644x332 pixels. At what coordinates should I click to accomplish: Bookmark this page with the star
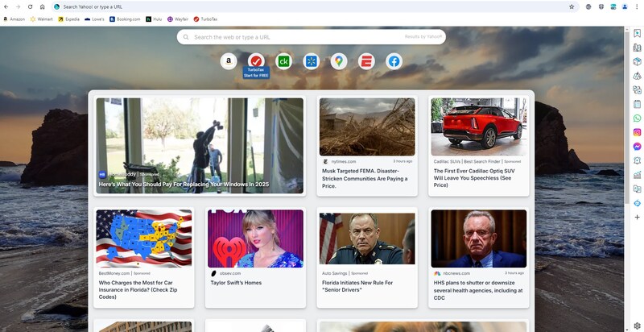[x=572, y=6]
